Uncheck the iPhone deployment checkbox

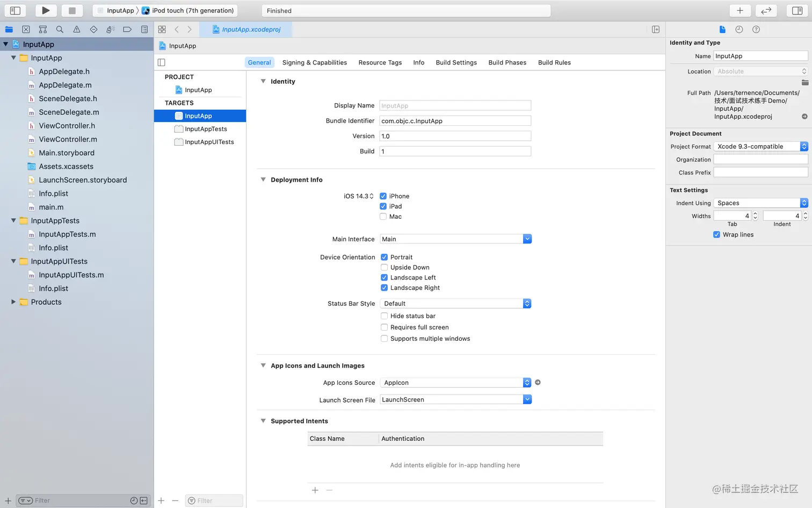pyautogui.click(x=383, y=196)
